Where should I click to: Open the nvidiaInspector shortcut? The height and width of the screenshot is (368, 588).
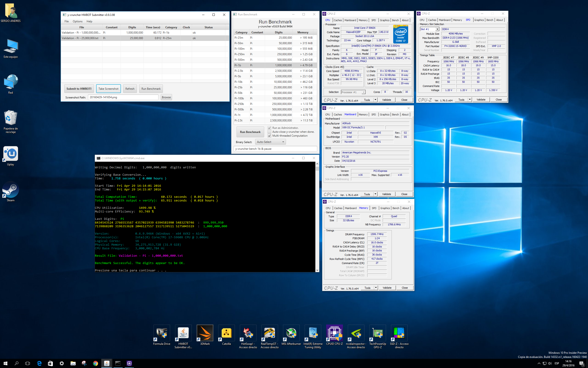(x=356, y=337)
